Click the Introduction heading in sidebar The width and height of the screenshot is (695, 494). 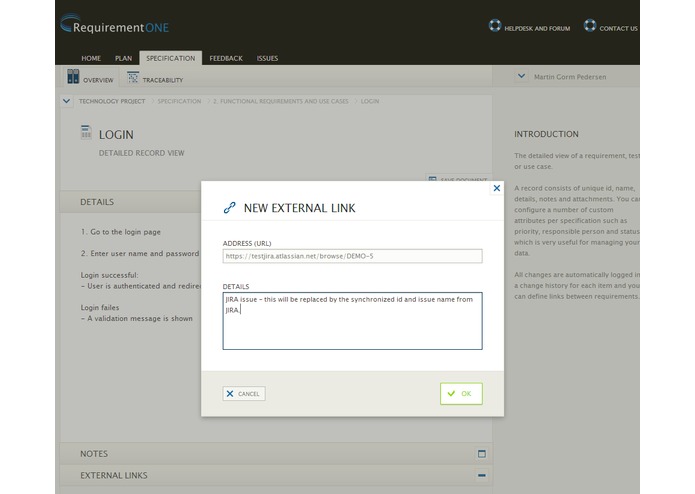[x=546, y=134]
